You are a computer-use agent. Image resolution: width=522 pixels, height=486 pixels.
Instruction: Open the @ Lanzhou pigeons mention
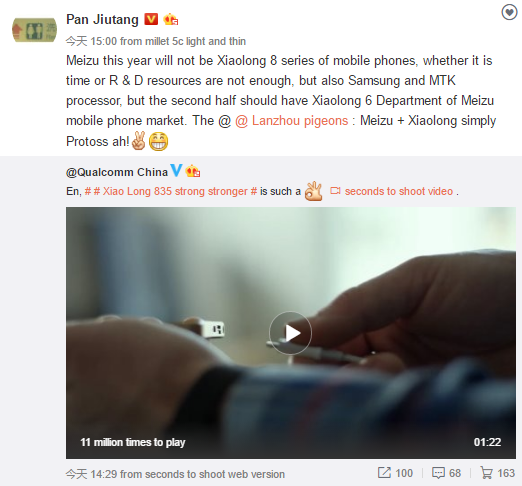(x=291, y=121)
